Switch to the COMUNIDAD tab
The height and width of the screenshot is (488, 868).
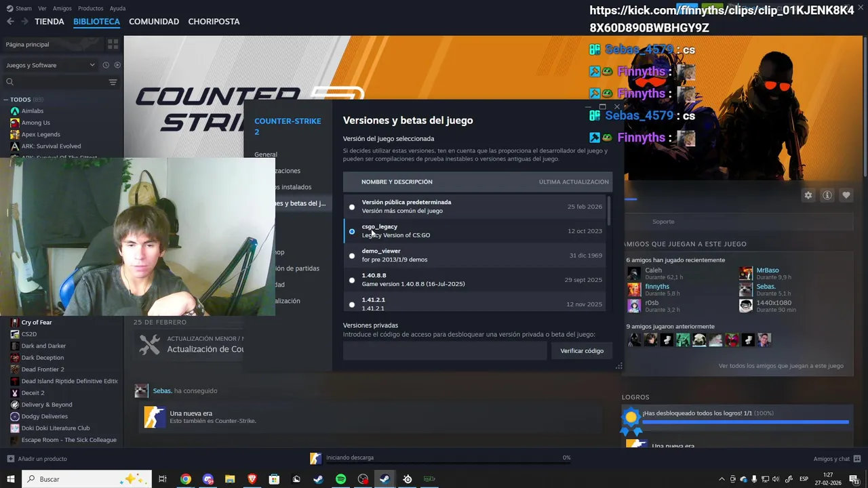(154, 22)
